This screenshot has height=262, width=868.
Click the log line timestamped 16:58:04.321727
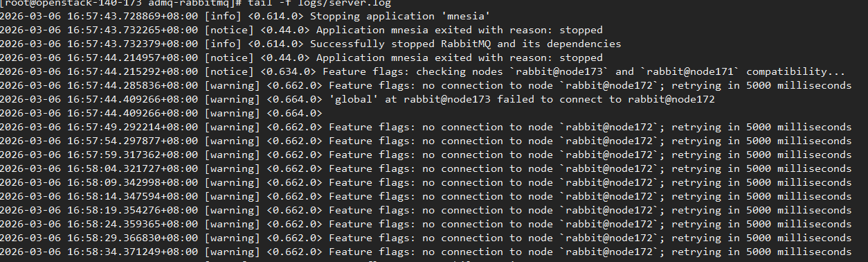(426, 168)
